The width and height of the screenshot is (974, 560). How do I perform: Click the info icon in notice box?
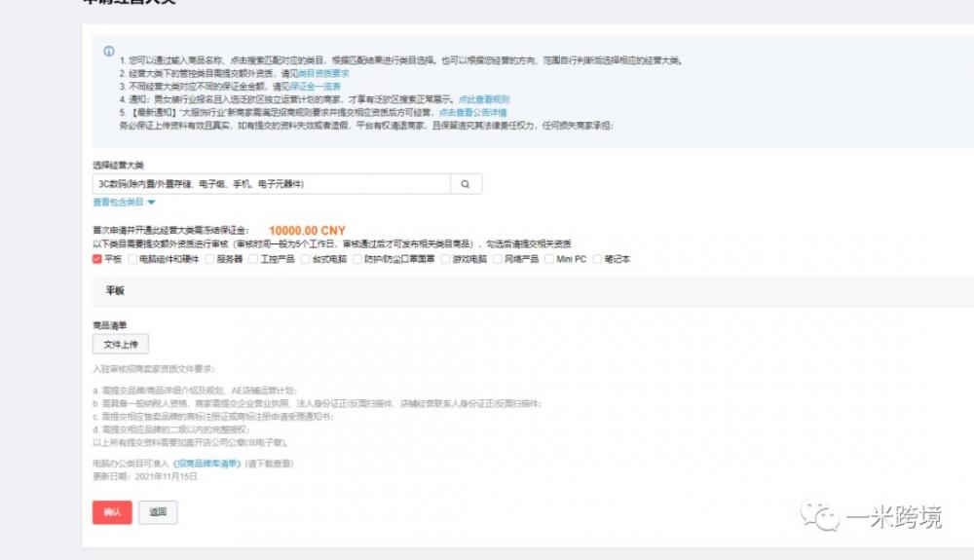(109, 52)
